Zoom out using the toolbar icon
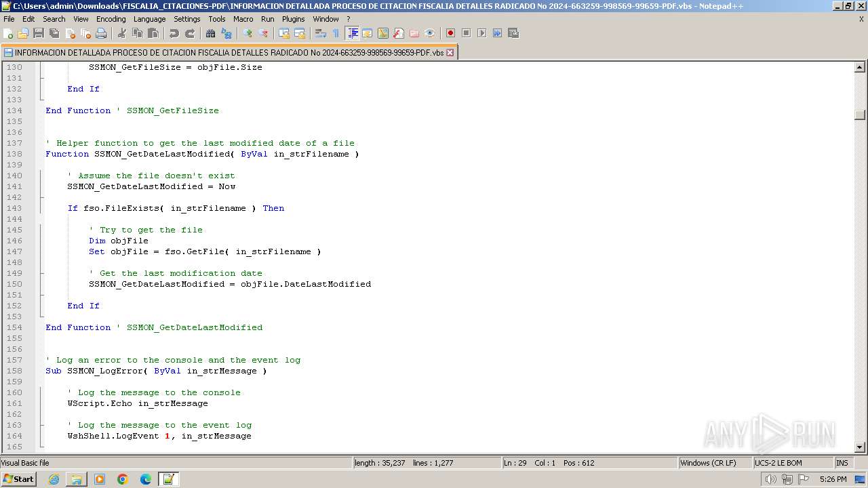This screenshot has width=868, height=488. click(x=263, y=33)
